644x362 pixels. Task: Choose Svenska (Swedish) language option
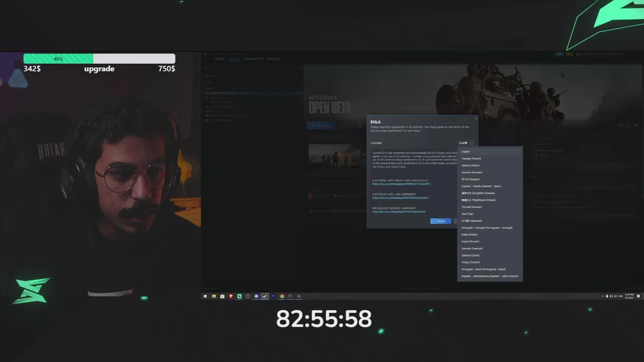490,248
